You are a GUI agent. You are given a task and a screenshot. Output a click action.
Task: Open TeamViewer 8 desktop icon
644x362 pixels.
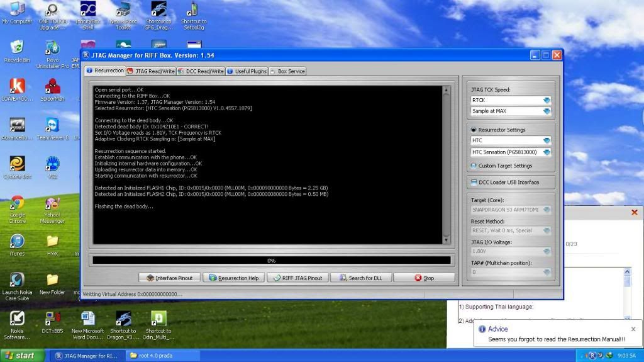click(52, 129)
